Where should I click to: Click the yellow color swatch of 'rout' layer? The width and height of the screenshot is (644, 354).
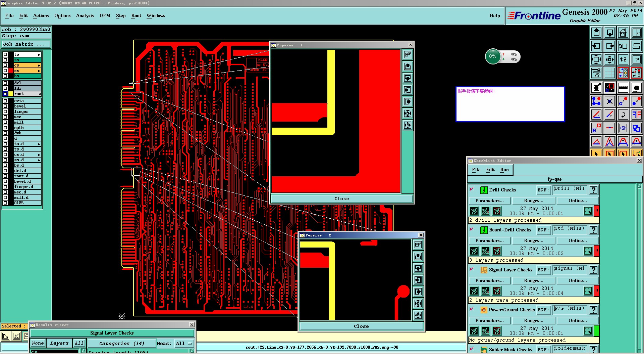point(11,94)
